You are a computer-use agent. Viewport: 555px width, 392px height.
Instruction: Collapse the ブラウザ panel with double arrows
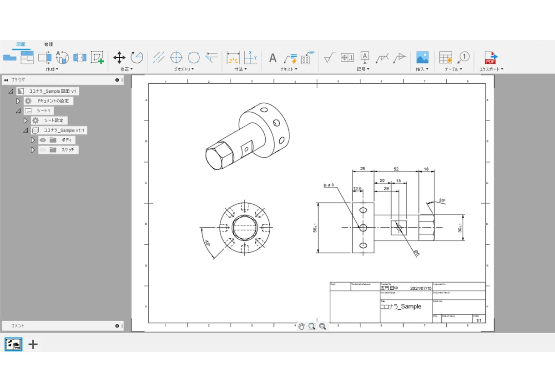[6, 80]
